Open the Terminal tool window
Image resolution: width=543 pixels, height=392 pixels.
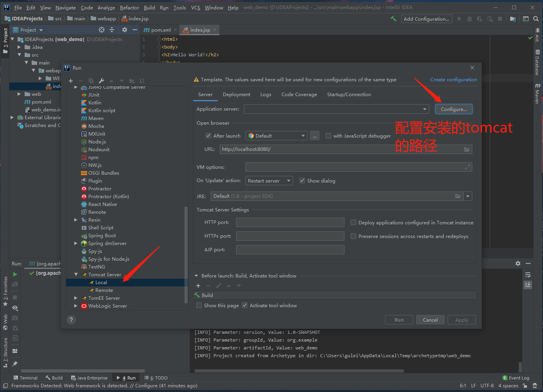click(x=25, y=378)
